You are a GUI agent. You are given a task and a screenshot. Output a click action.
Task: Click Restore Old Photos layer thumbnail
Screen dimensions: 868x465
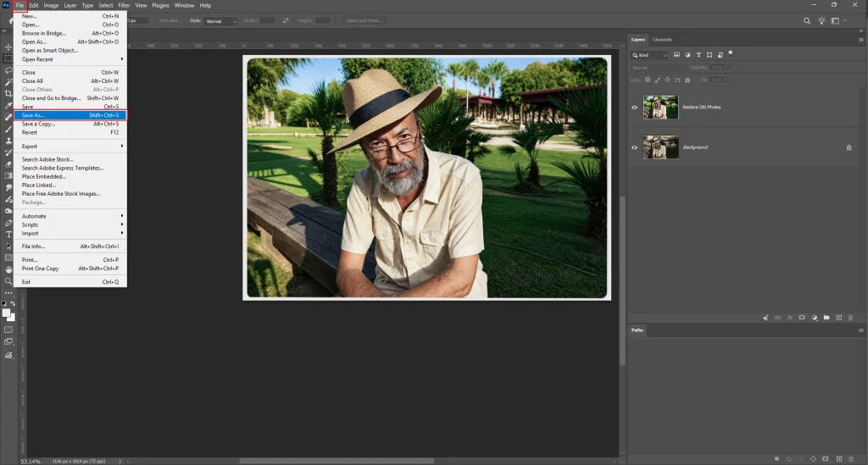[660, 108]
